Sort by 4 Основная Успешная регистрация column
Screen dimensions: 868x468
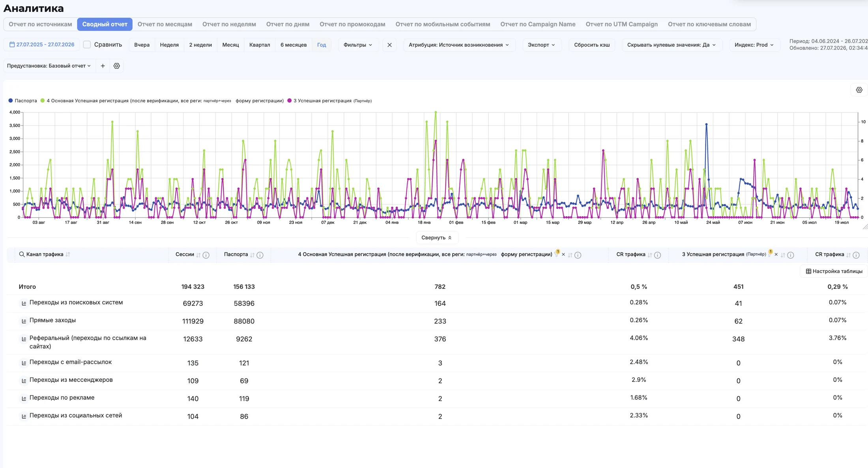point(570,255)
